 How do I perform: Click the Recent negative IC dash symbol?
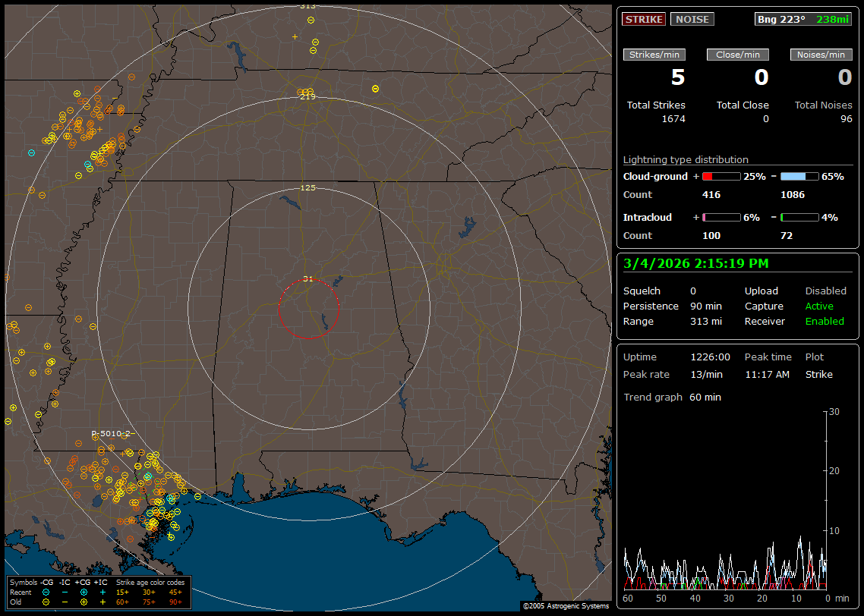[65, 592]
